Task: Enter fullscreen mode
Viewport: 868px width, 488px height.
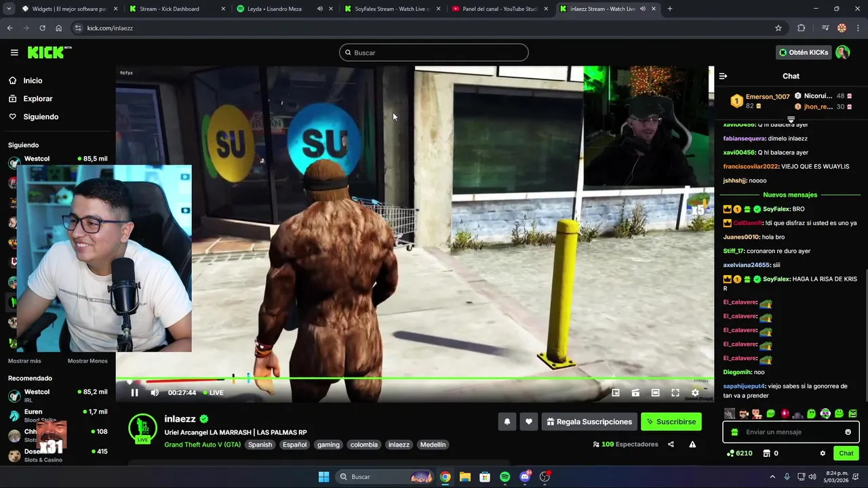Action: click(675, 392)
